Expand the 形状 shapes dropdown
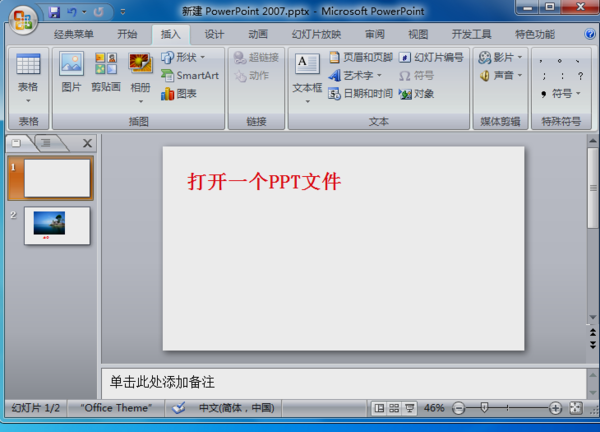Viewport: 600px width, 432px height. click(183, 57)
